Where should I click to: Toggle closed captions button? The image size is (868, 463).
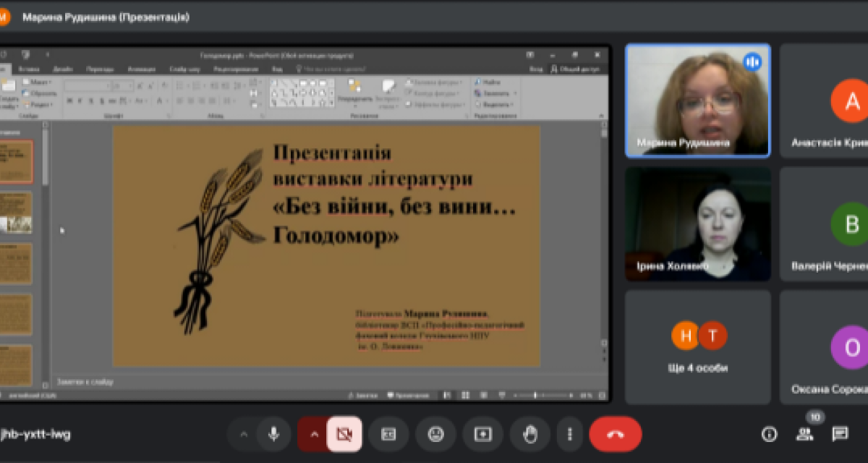tap(388, 434)
